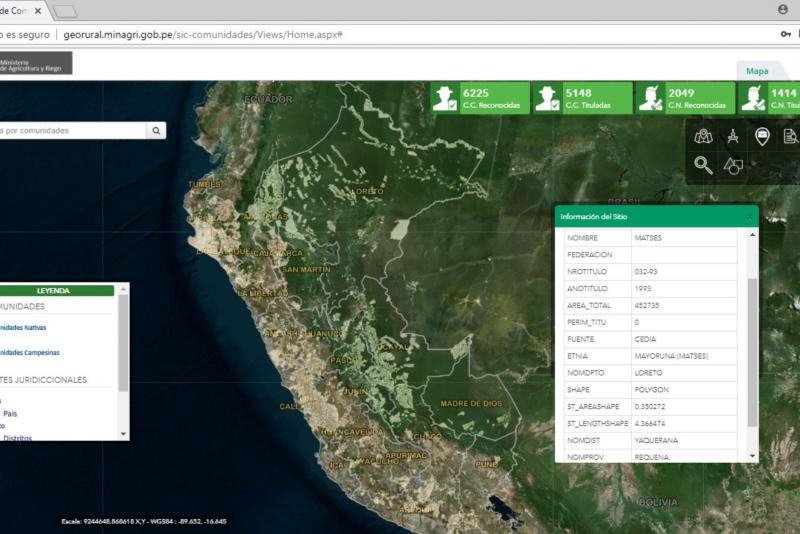Select the NOMBRE value MATSES

point(648,238)
